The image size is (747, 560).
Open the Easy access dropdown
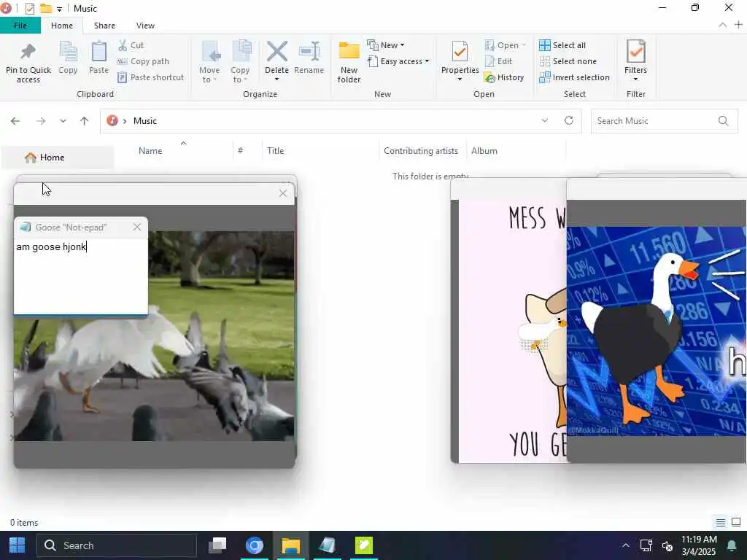(x=399, y=61)
